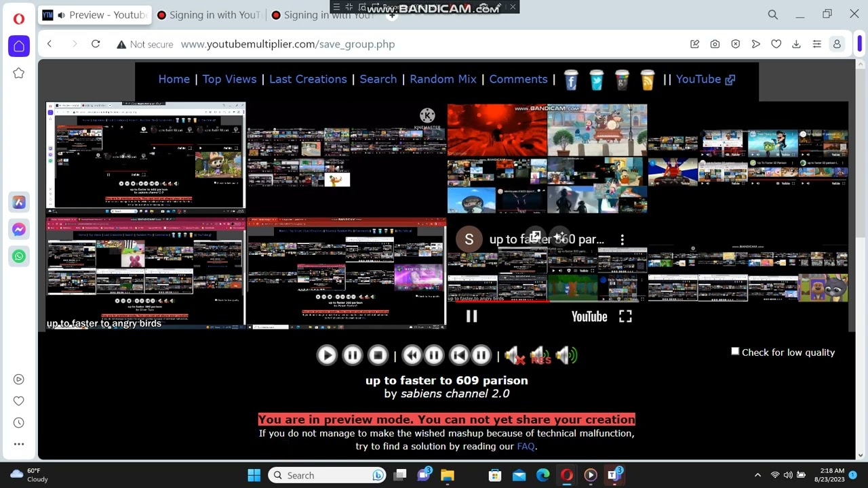Open Microsoft Edge from taskbar
This screenshot has height=488, width=868.
[543, 475]
